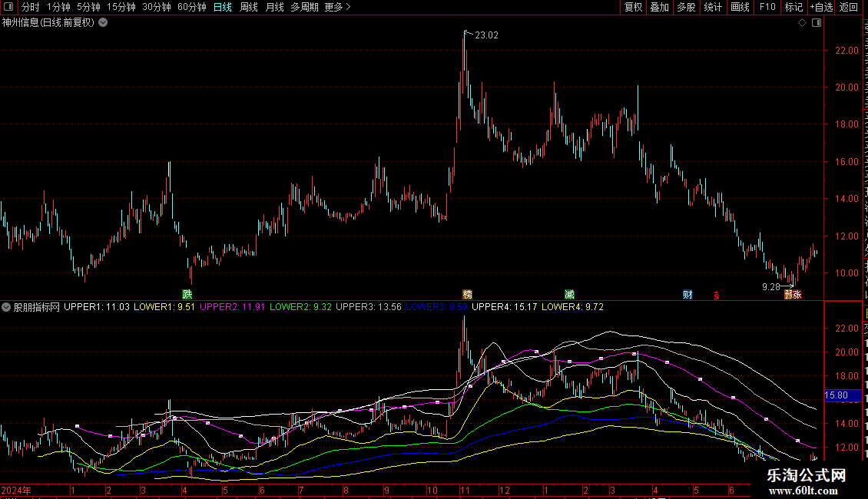
Task: Select the 5分钟 period
Action: 88,7
